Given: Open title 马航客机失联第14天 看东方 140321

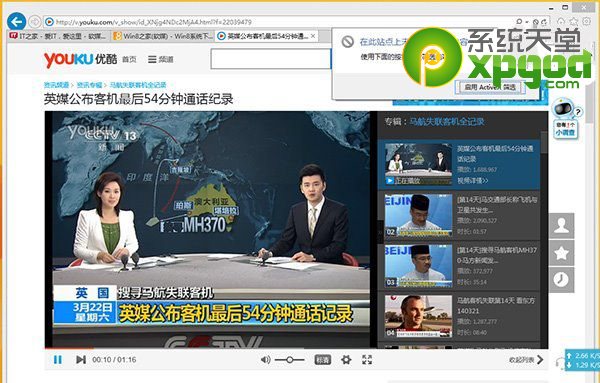Looking at the screenshot, I should [496, 306].
